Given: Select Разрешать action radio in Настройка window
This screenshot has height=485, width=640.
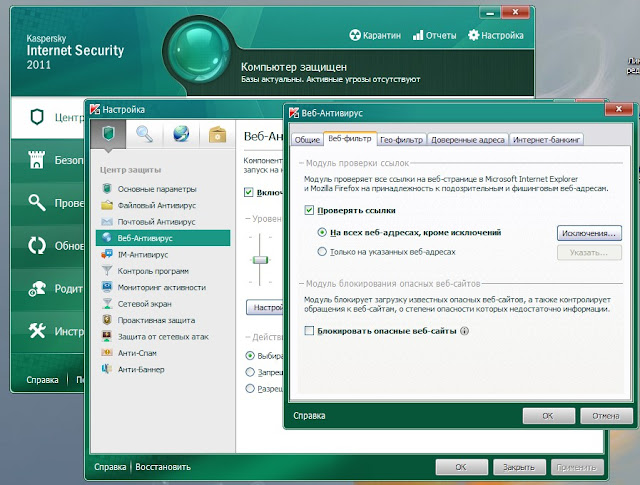Looking at the screenshot, I should coord(250,388).
